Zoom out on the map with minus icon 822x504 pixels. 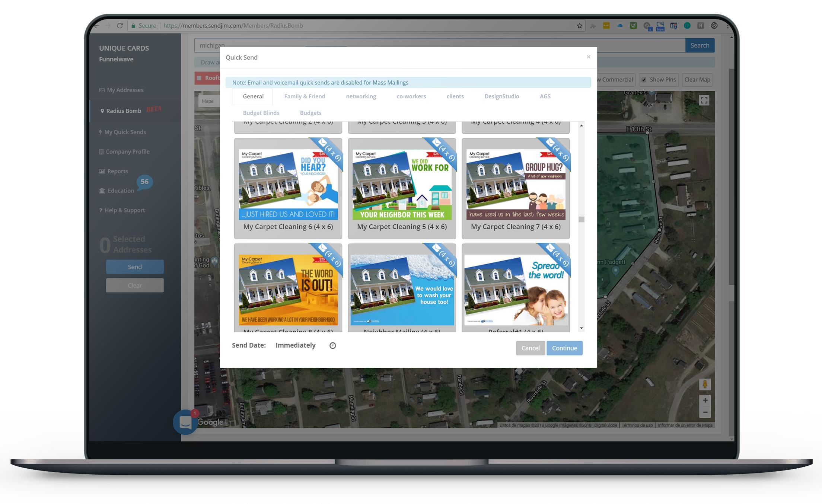click(705, 412)
